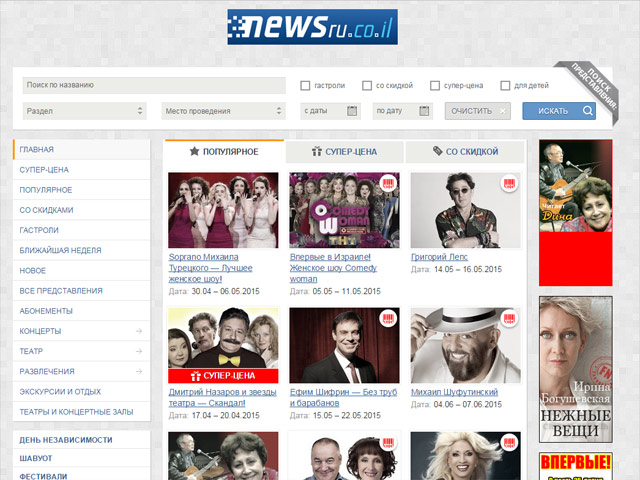Viewport: 640px width, 480px height.
Task: Open БЛИЖАЙШАЯ НЕДЕЛЯ in sidebar menu
Action: pos(82,250)
